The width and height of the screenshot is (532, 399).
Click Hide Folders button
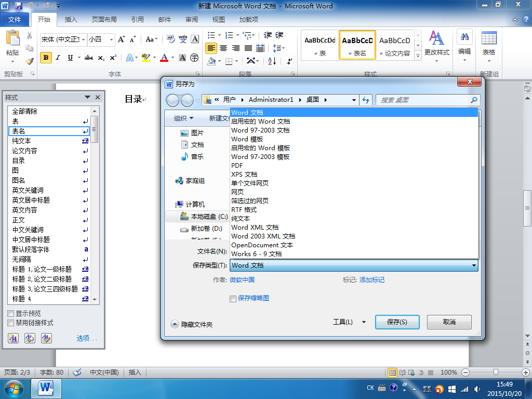[x=192, y=324]
